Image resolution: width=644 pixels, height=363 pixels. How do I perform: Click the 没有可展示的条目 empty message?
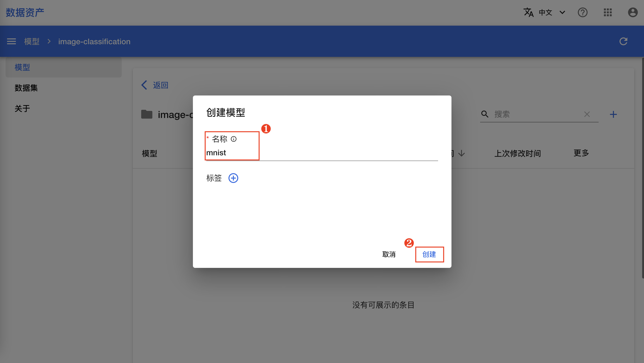(x=384, y=305)
